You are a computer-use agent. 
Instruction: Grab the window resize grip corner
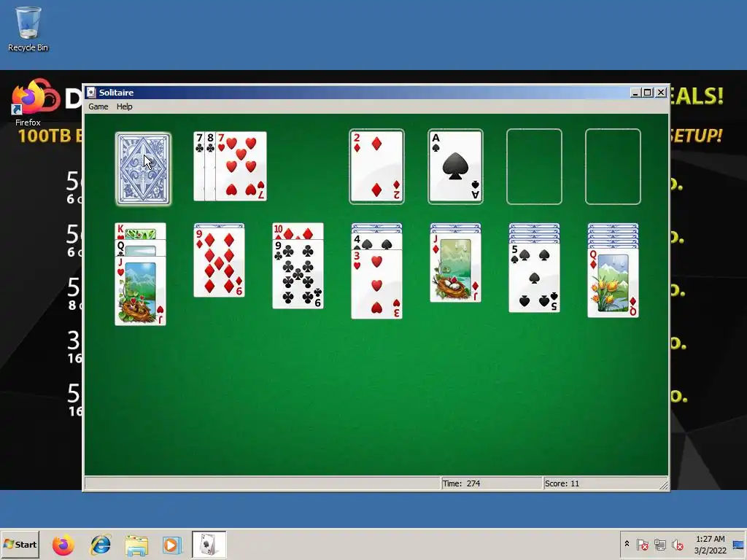[x=664, y=485]
